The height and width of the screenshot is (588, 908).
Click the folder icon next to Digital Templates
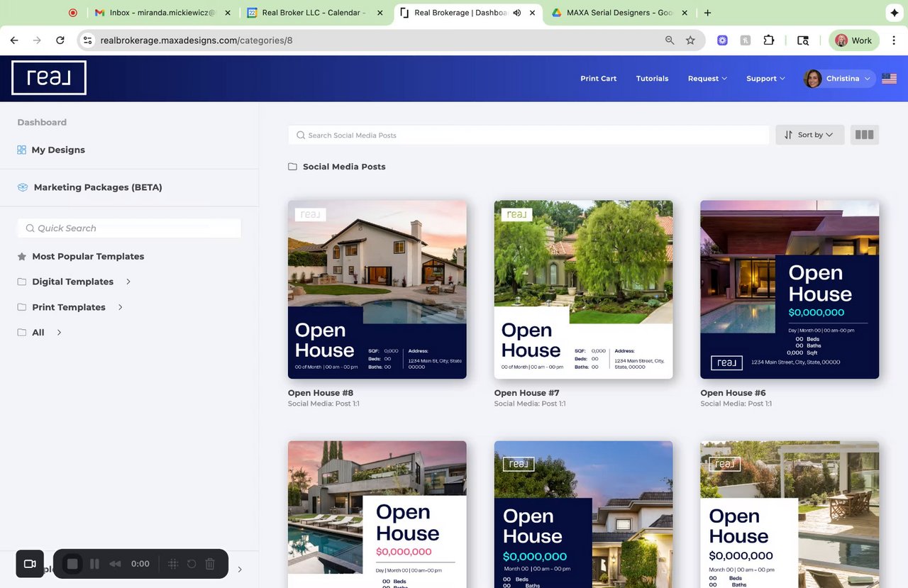point(22,282)
